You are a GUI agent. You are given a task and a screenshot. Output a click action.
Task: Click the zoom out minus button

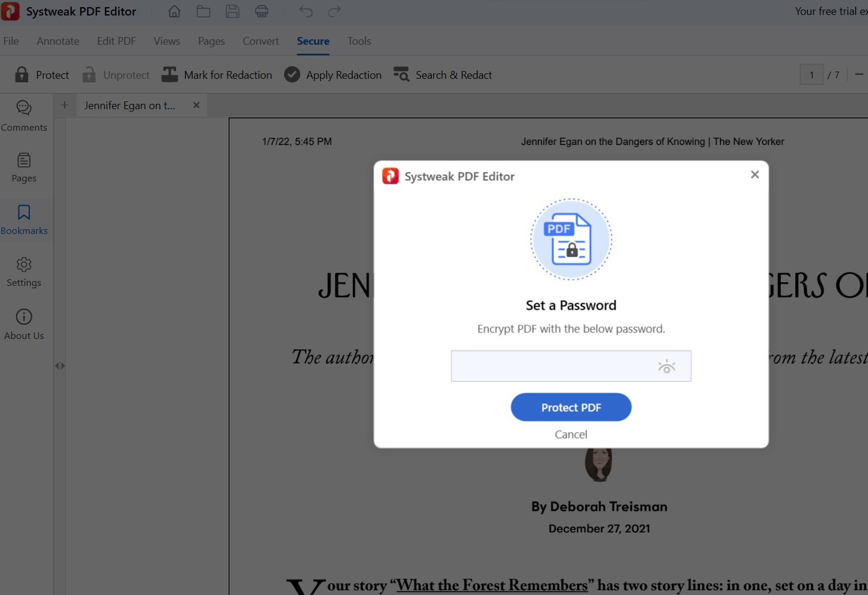(859, 75)
